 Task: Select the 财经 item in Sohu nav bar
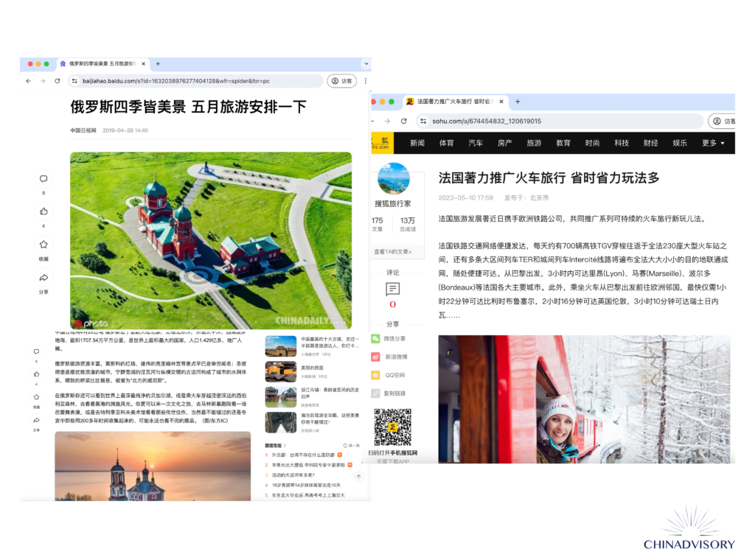pos(650,143)
